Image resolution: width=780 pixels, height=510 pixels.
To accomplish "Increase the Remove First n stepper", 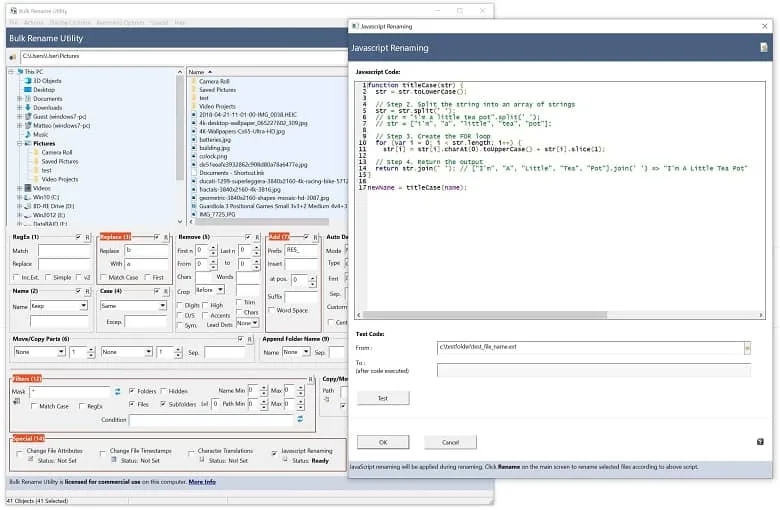I will [x=213, y=248].
